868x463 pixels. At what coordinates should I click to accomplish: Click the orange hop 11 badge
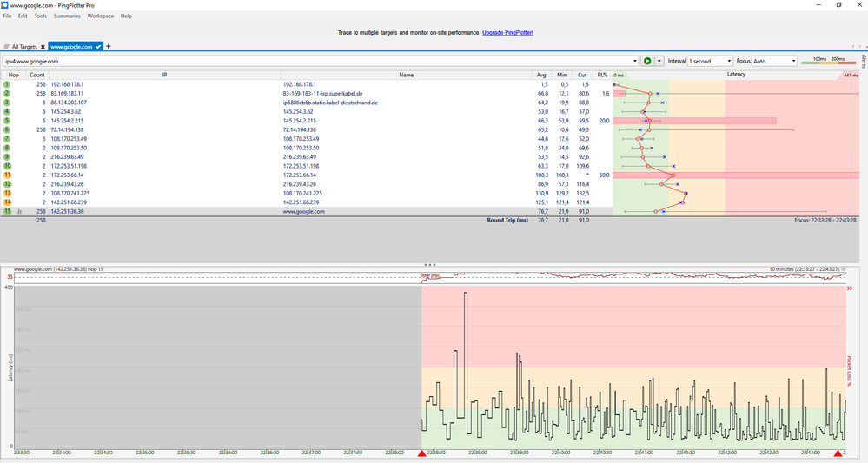tap(7, 175)
